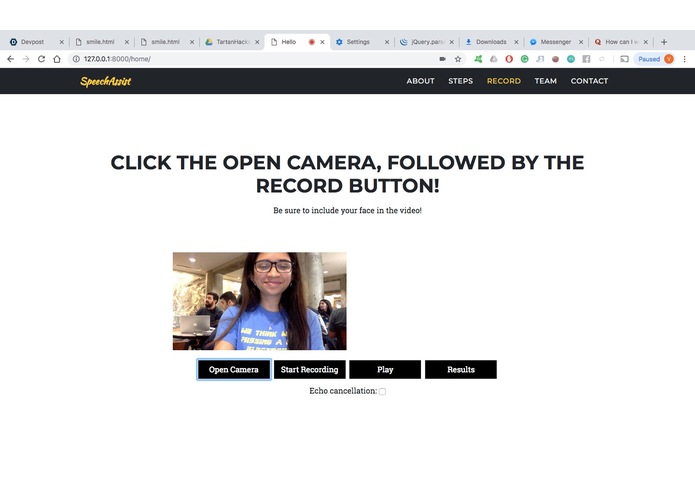Go to the ABOUT section
Screen dimensions: 695x494
[420, 81]
